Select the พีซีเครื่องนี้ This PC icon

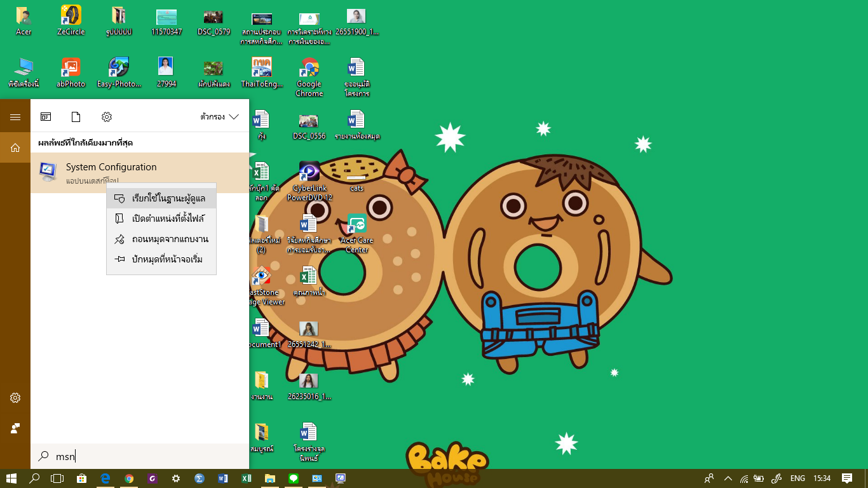(x=24, y=73)
